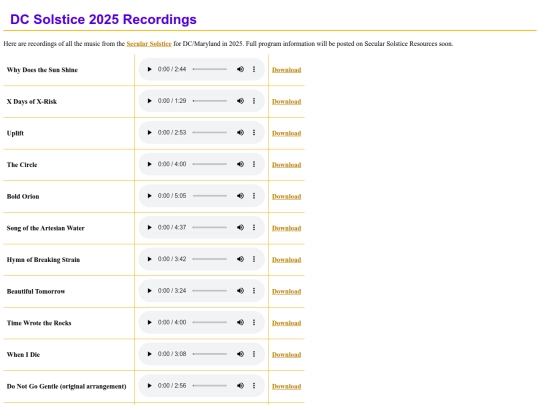Download Why Does the Sun Shine

(287, 70)
